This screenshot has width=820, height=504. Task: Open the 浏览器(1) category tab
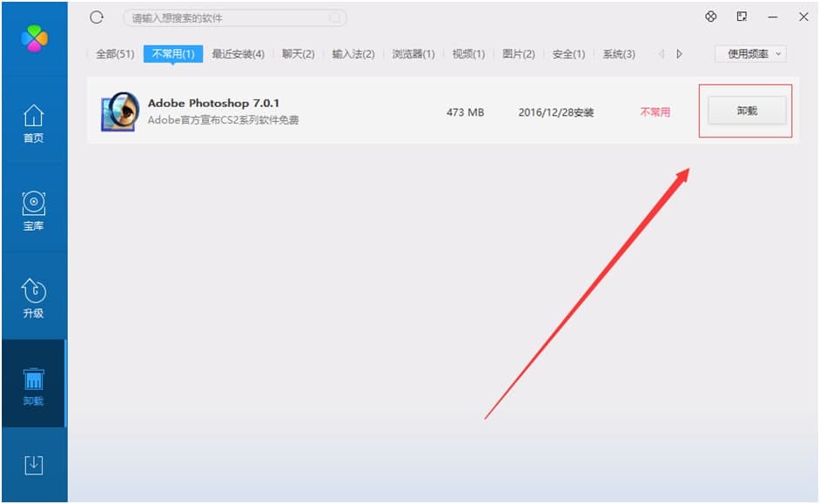(413, 54)
